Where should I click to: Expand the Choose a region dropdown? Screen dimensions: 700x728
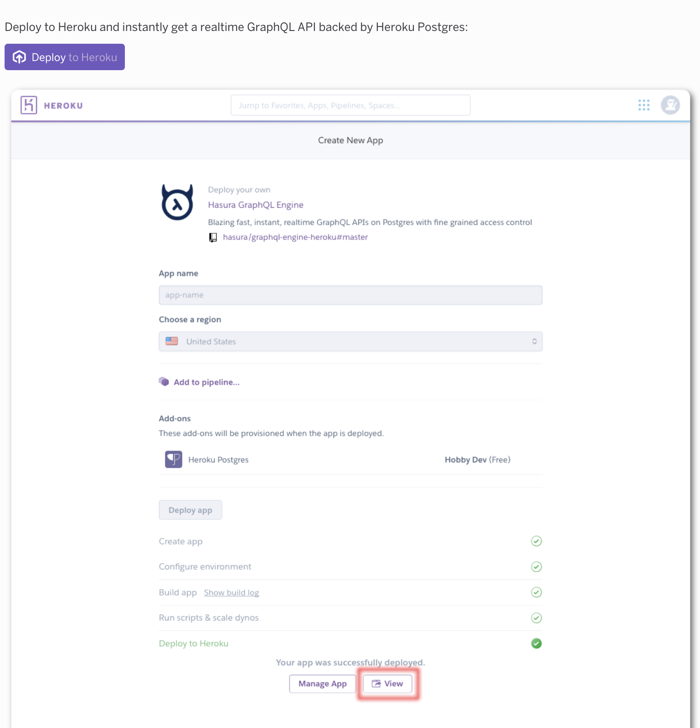(350, 342)
